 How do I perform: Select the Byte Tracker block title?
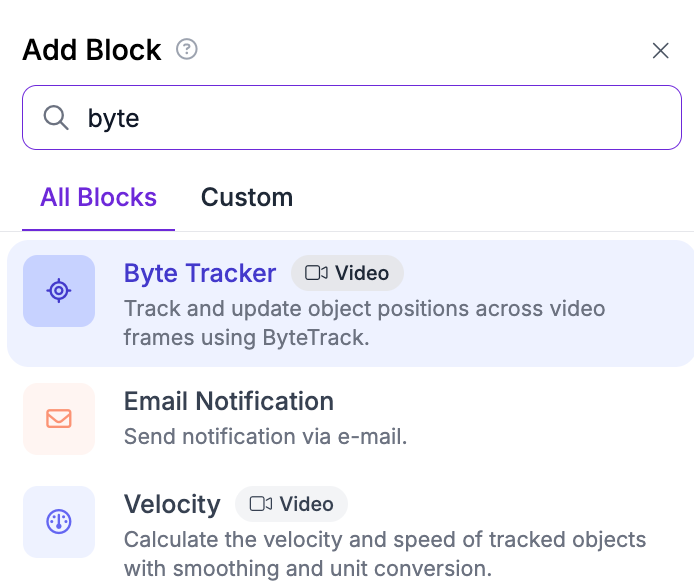(200, 273)
